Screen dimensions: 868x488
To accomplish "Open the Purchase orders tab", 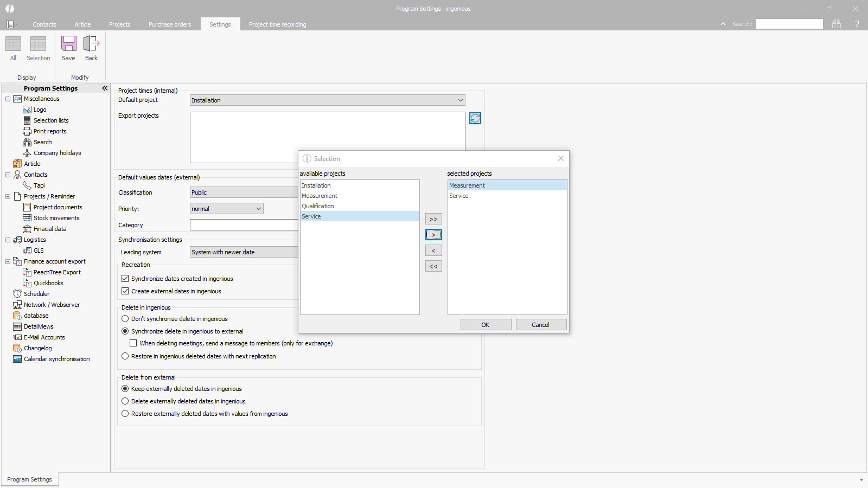I will point(170,24).
